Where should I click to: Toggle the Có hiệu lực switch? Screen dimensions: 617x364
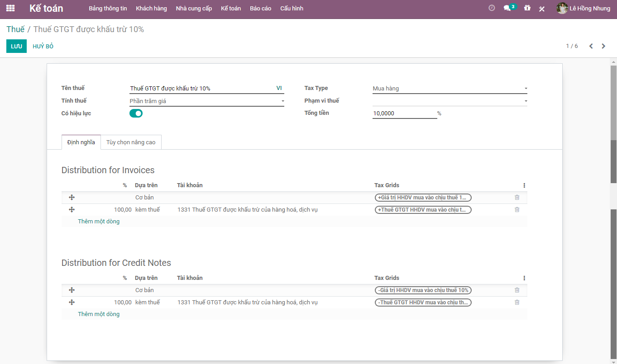click(136, 113)
